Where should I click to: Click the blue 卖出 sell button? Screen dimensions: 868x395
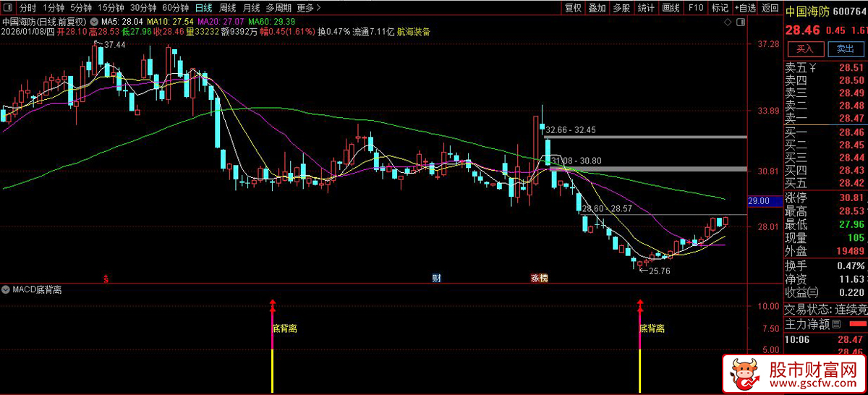pos(845,49)
